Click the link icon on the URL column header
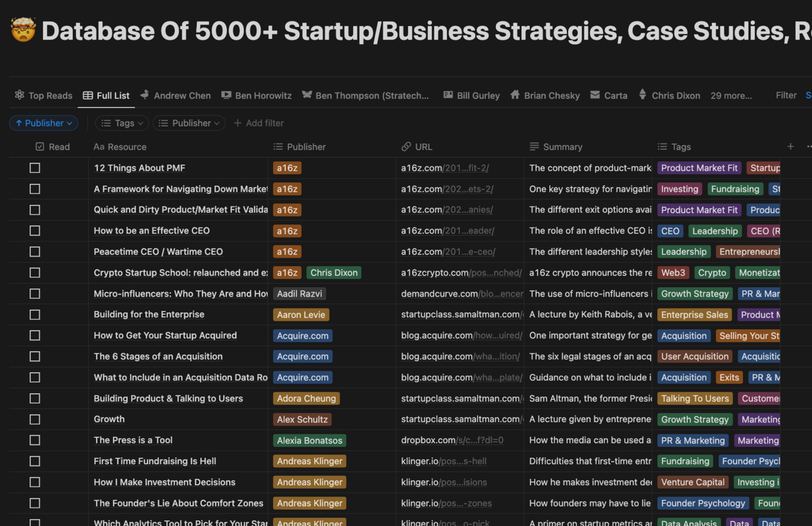 406,146
